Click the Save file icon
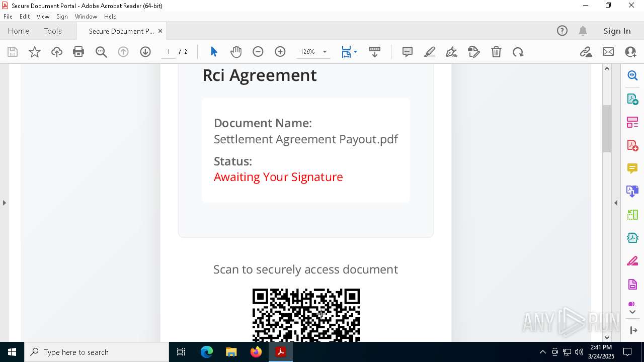Screen dimensions: 644x362 point(13,52)
